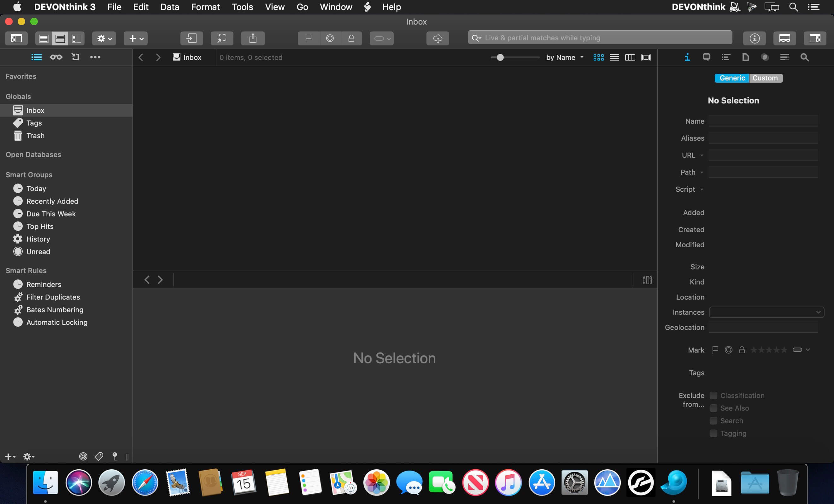Image resolution: width=834 pixels, height=504 pixels.
Task: Switch to icon grid view
Action: point(598,57)
